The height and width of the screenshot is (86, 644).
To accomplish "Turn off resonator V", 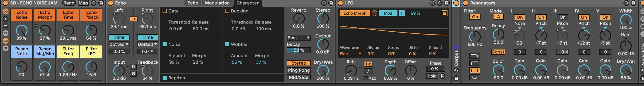I will [x=605, y=17].
